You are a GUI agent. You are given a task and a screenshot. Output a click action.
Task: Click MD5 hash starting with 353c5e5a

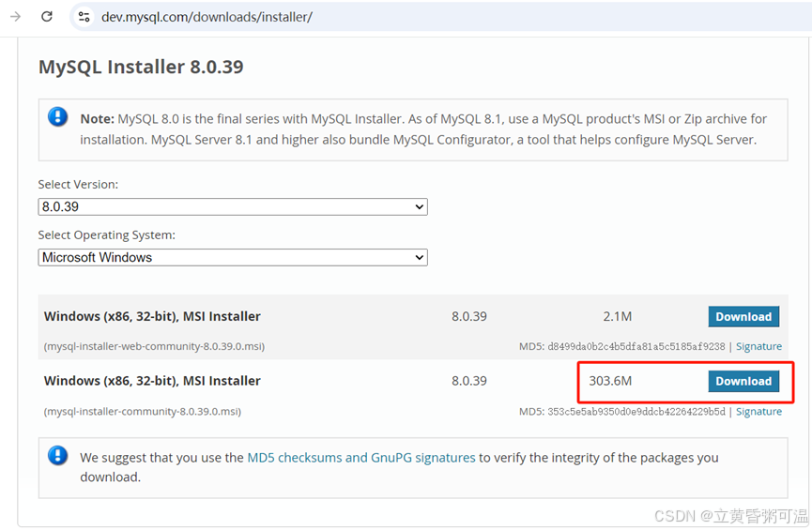[636, 412]
